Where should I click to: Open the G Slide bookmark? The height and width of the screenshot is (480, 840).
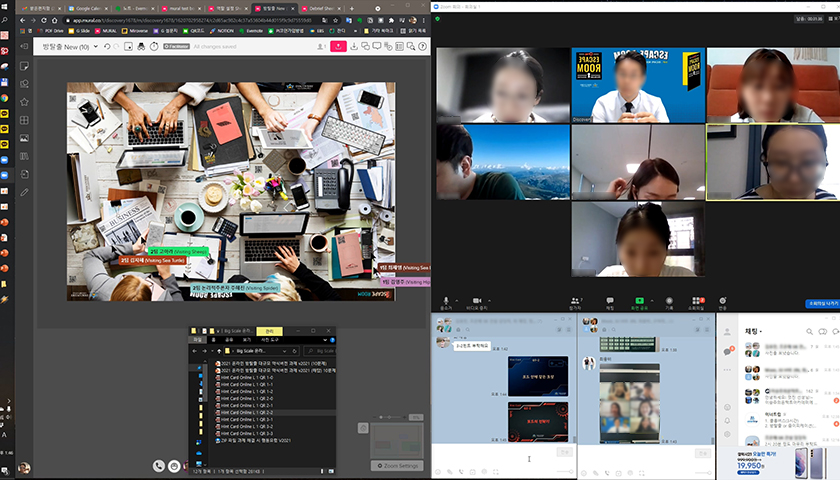[x=79, y=31]
